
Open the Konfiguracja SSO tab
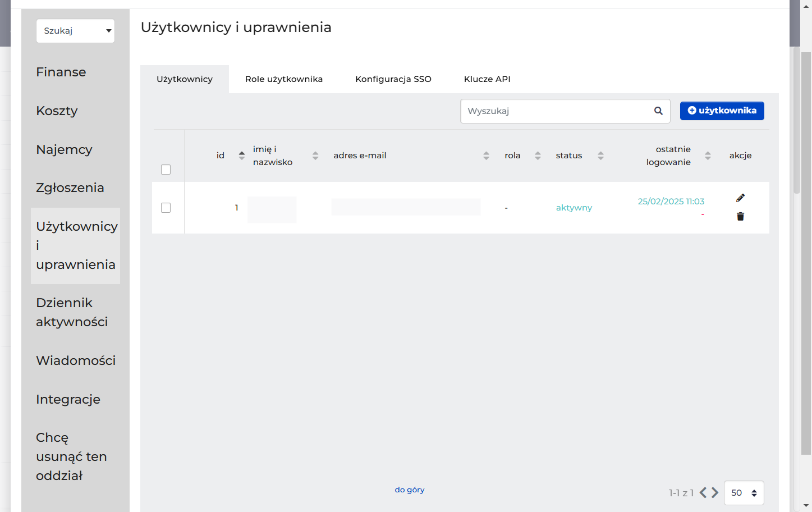click(x=393, y=79)
